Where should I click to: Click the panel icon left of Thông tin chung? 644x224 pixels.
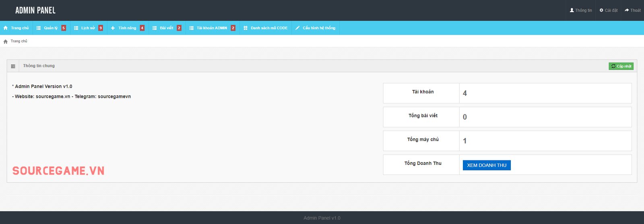click(x=13, y=66)
